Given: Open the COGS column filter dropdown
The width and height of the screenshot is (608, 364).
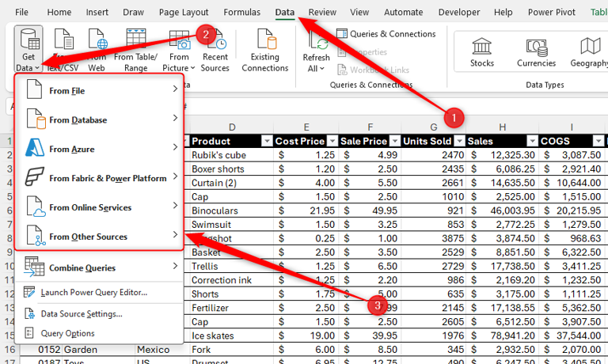Looking at the screenshot, I should click(x=598, y=141).
